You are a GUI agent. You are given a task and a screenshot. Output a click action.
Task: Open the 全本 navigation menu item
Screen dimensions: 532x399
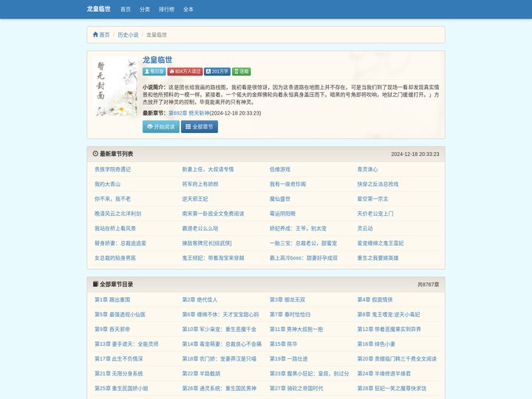(x=188, y=9)
